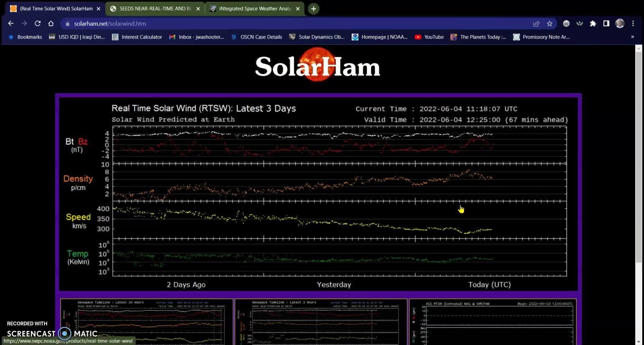
Task: Expand hidden bookmarks with double chevron
Action: [632, 37]
